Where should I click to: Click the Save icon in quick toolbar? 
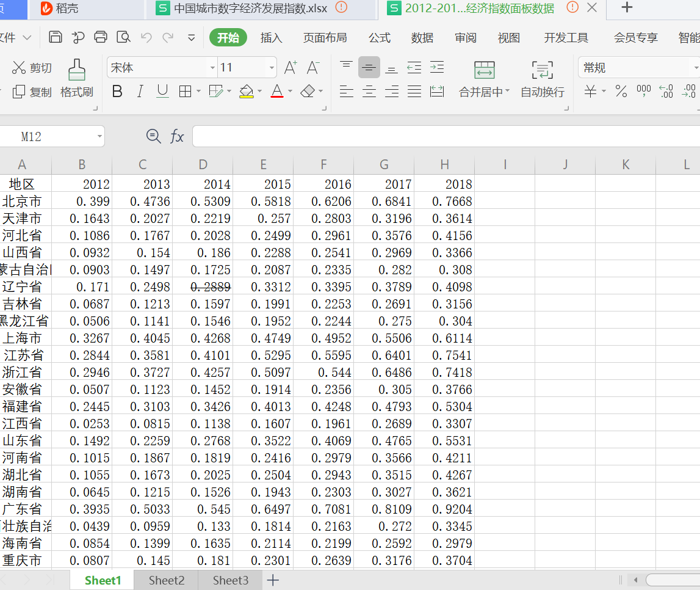pyautogui.click(x=56, y=37)
